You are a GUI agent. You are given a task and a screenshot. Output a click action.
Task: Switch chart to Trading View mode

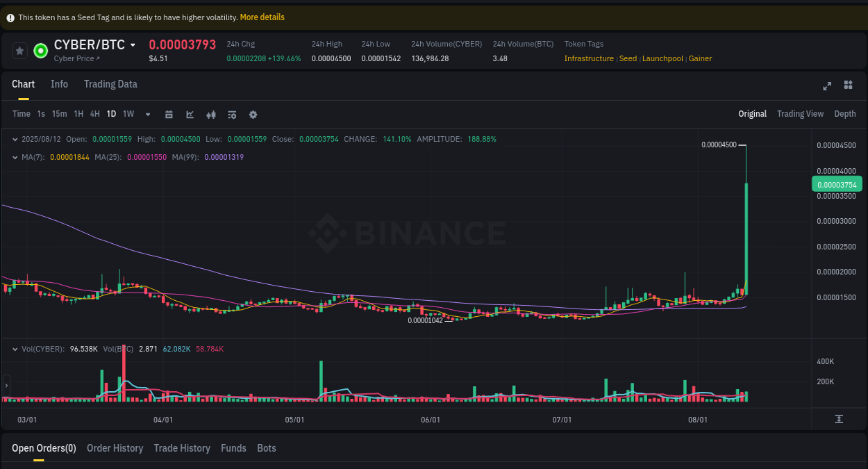point(800,113)
